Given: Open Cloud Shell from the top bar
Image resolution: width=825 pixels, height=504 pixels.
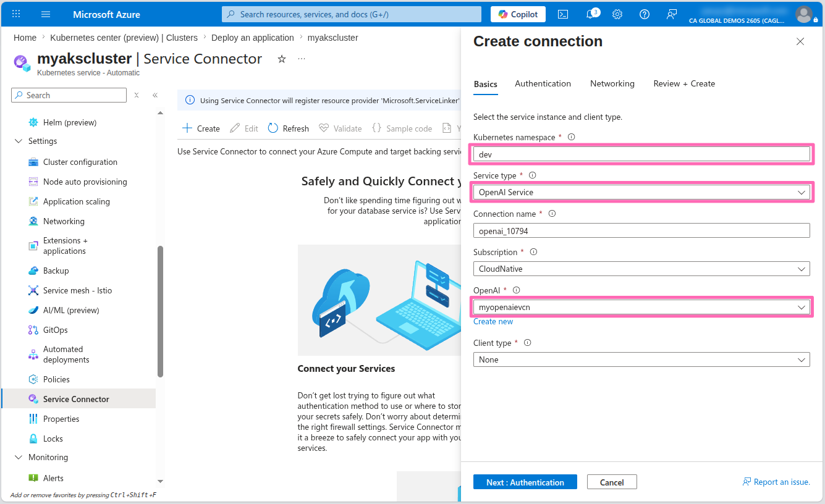Looking at the screenshot, I should [563, 14].
